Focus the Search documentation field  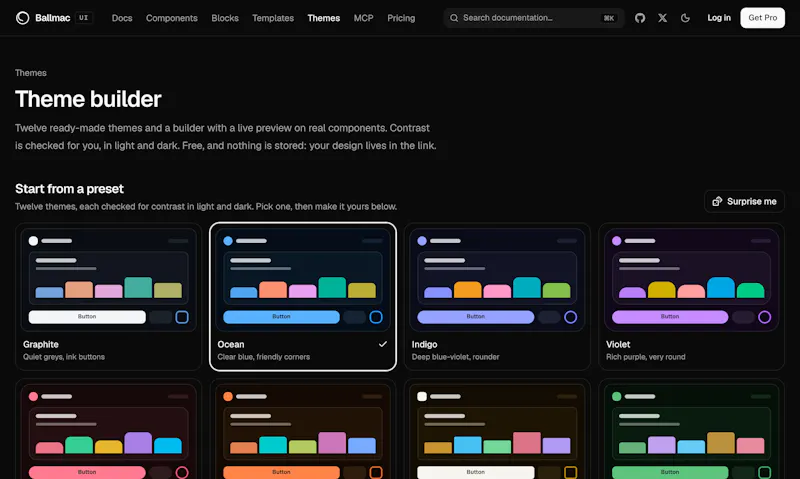click(x=534, y=18)
